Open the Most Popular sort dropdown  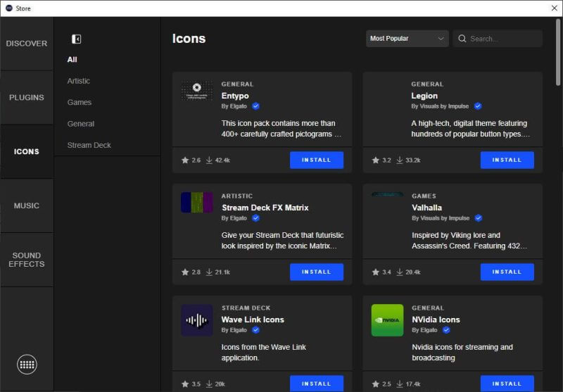click(x=407, y=39)
